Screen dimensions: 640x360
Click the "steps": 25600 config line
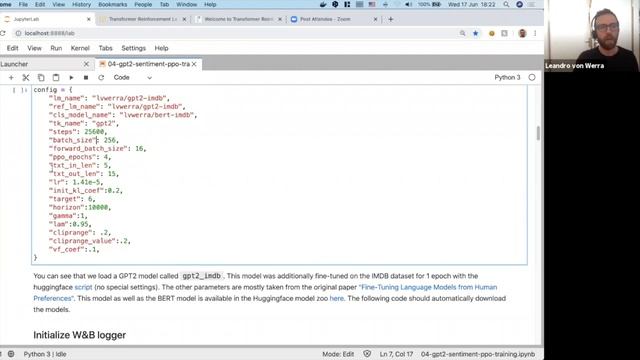pyautogui.click(x=78, y=132)
